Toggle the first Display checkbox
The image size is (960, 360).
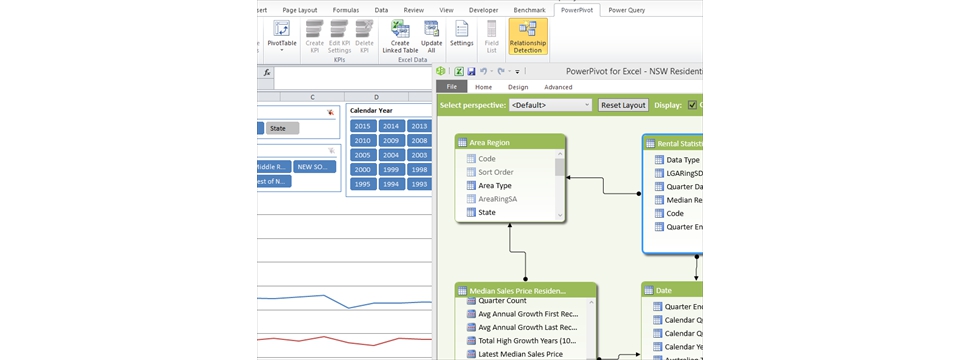(692, 105)
